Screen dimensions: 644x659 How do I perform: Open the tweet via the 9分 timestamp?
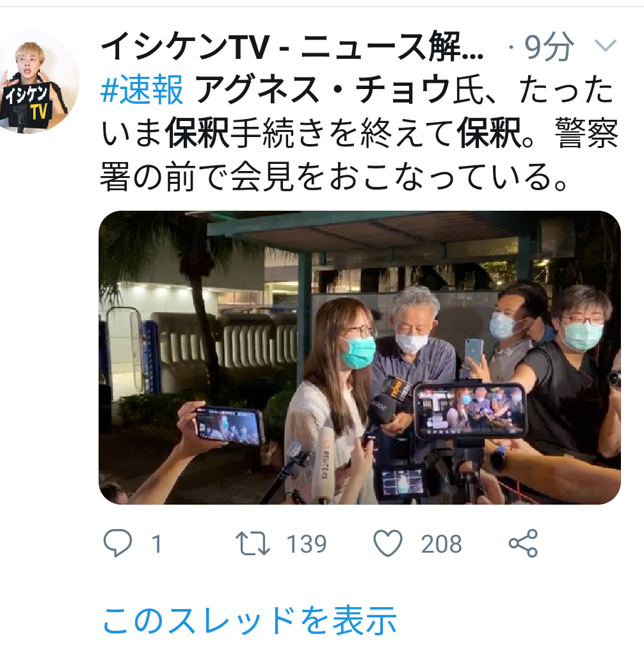click(x=549, y=46)
